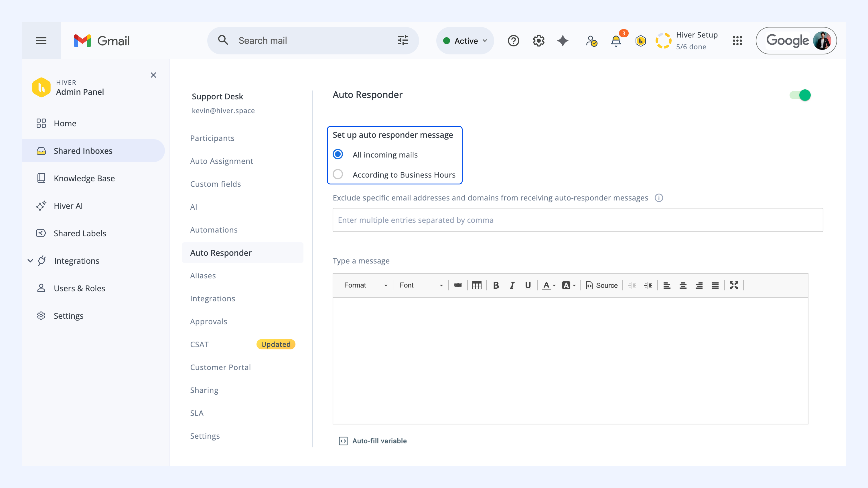Open notifications bell with 3 alerts
This screenshot has width=868, height=488.
coord(616,41)
